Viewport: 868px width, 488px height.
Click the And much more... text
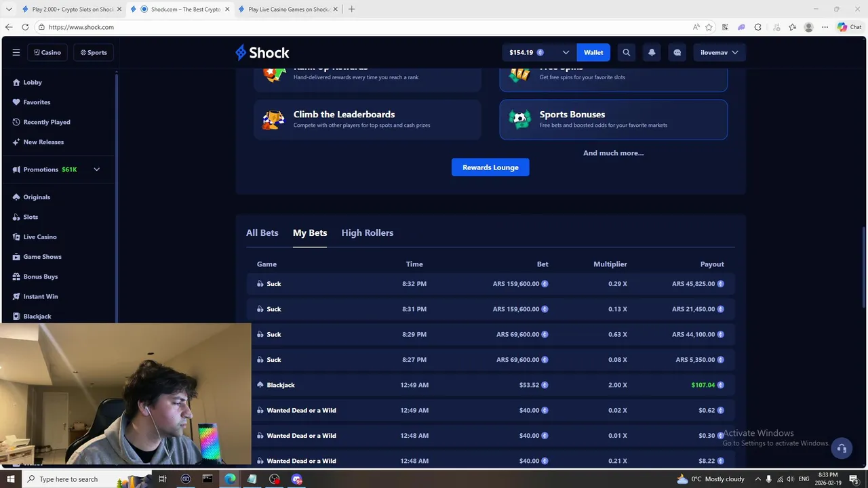[614, 153]
